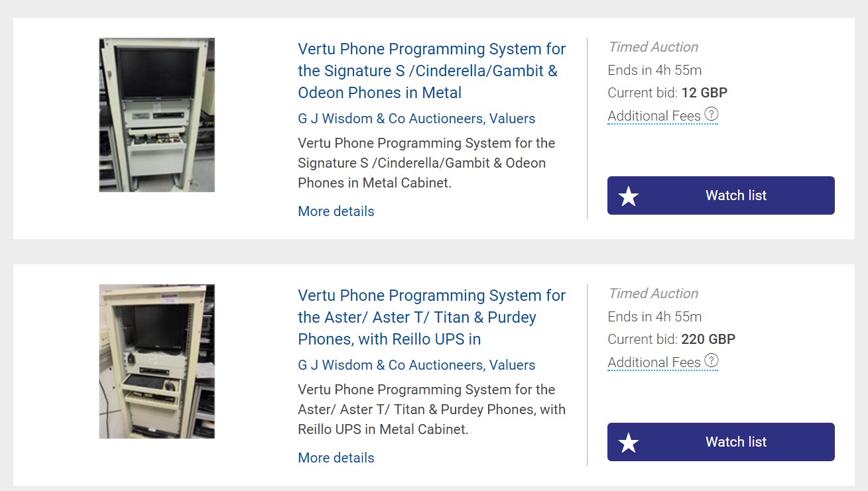
Task: Click the Aster lot description text
Action: click(431, 409)
